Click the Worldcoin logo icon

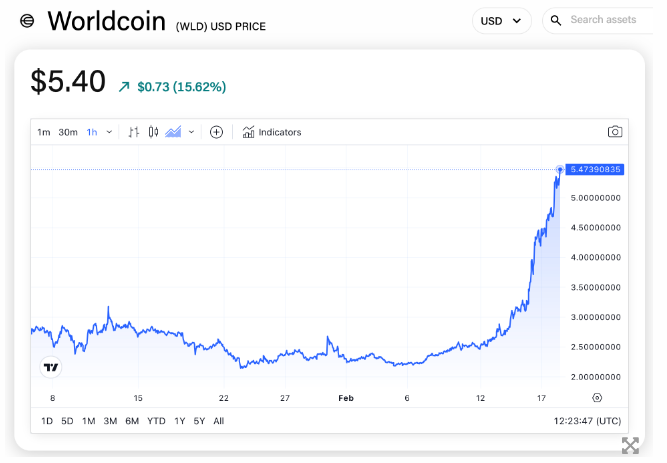27,21
